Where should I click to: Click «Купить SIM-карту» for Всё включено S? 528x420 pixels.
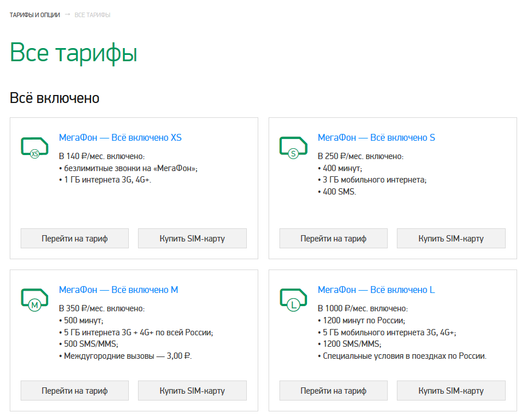(451, 238)
